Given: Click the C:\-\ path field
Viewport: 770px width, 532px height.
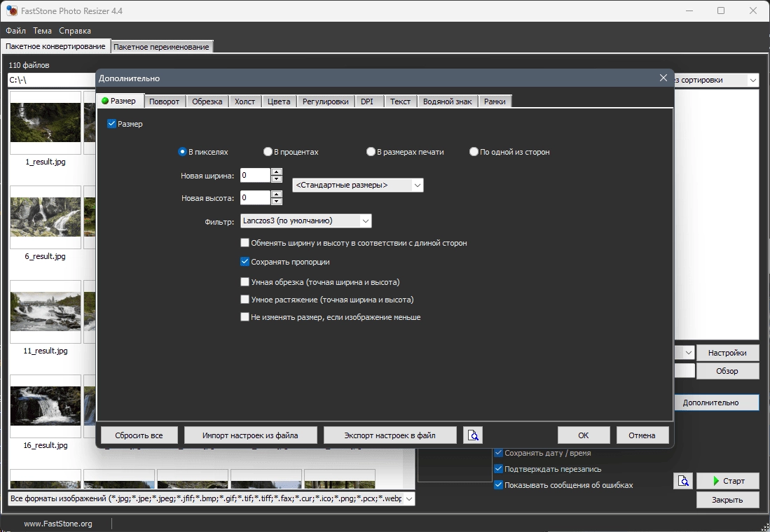Looking at the screenshot, I should click(x=52, y=80).
